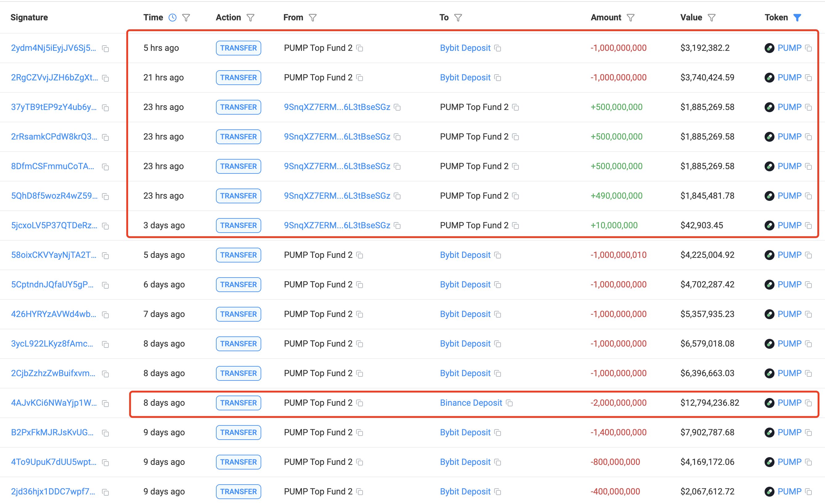Select value $5,357,935.23
Screen dimensions: 825x504
pyautogui.click(x=707, y=314)
